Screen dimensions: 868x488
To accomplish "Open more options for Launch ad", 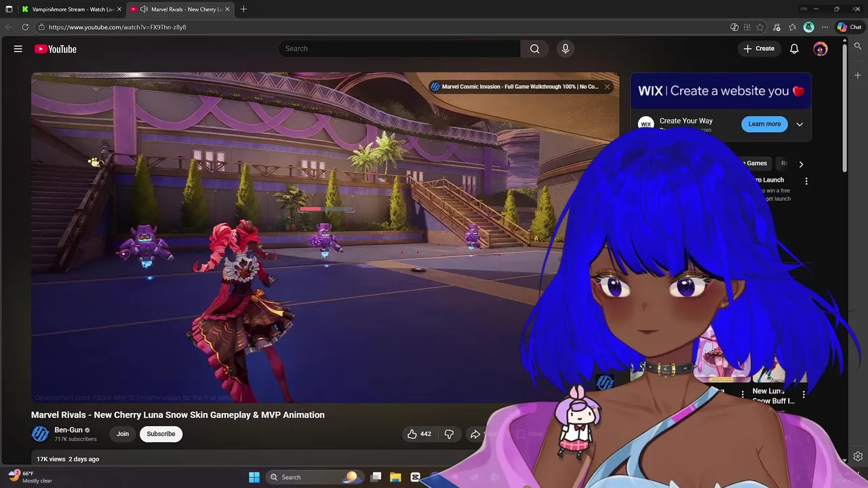I will click(x=806, y=181).
